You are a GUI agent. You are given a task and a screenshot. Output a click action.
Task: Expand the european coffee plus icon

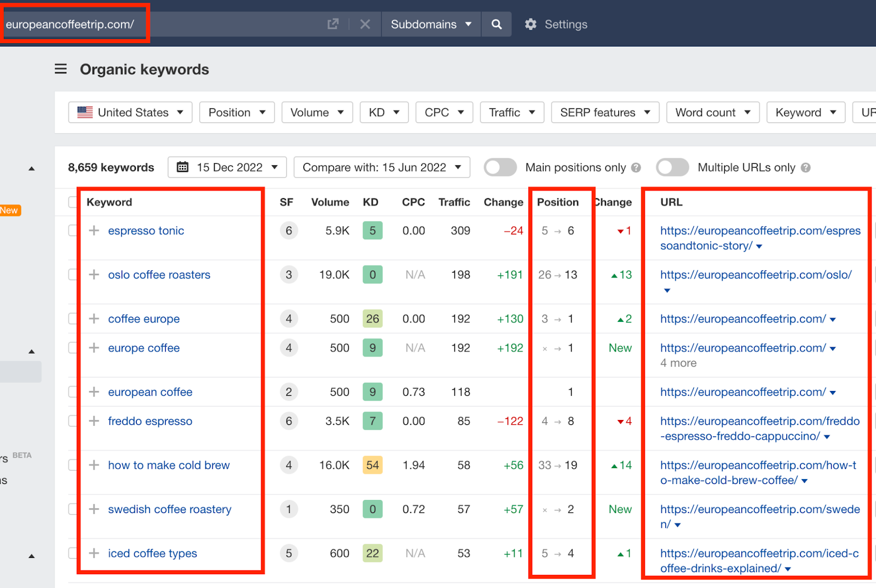(x=94, y=392)
